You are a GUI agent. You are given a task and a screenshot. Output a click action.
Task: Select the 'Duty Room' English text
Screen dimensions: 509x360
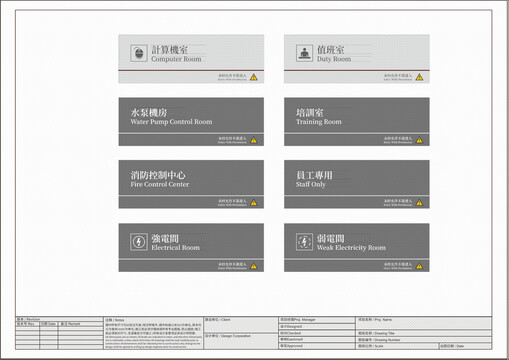(x=334, y=59)
